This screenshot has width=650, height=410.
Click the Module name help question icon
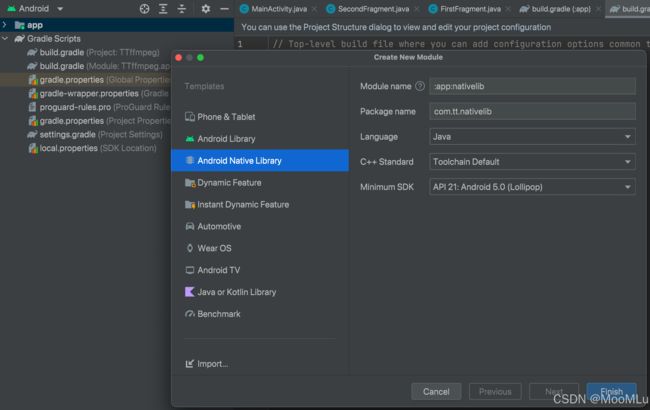tap(420, 86)
